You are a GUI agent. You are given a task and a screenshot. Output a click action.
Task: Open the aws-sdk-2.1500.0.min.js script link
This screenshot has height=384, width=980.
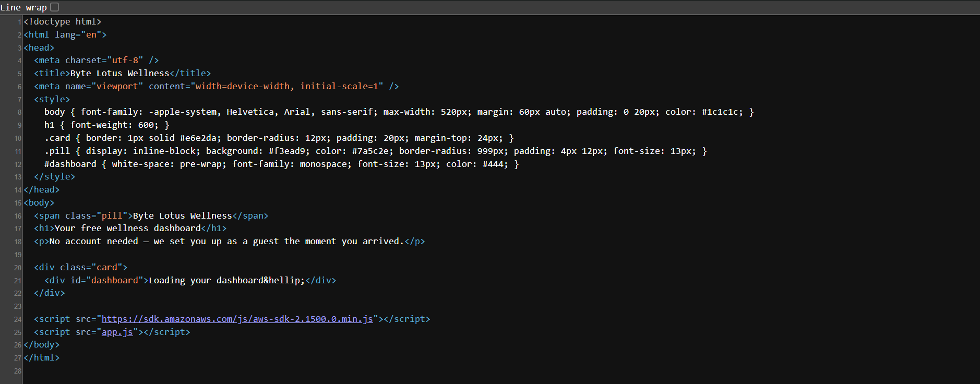coord(237,319)
